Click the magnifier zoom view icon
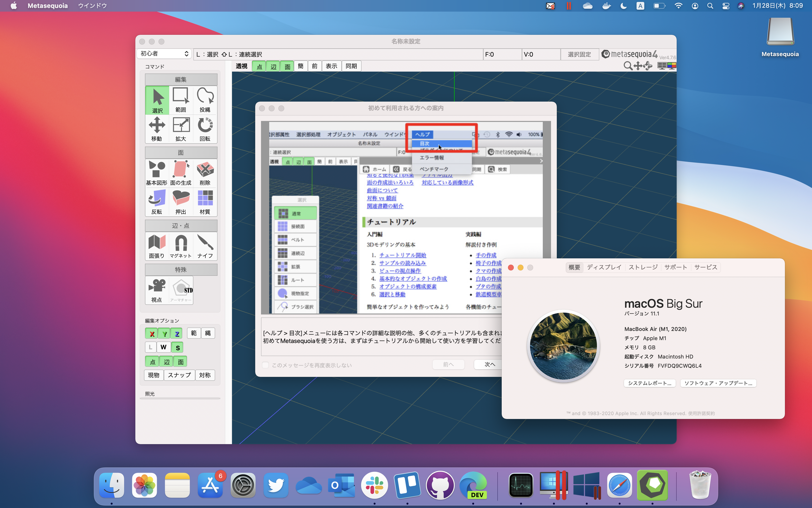812x508 pixels. [627, 66]
